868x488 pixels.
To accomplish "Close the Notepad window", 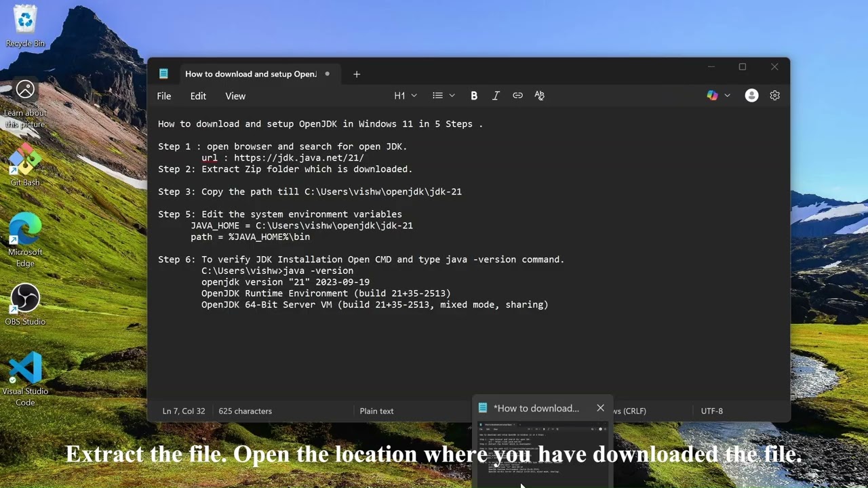I will pos(774,67).
